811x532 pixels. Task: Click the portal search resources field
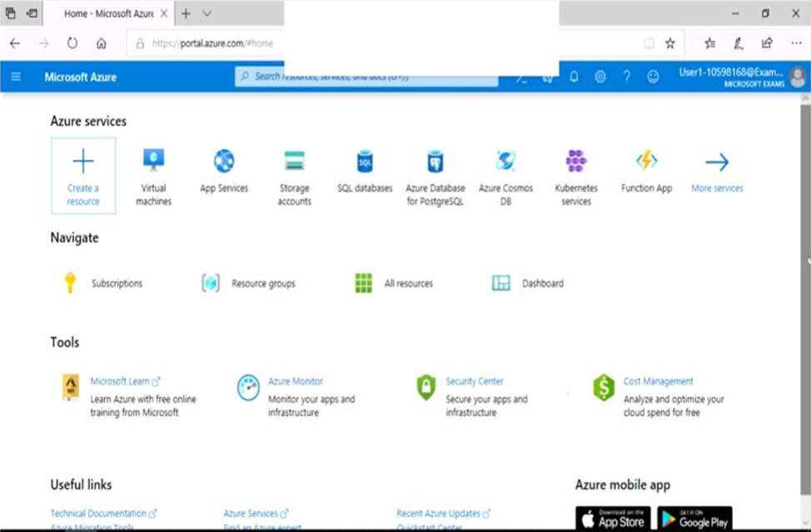pyautogui.click(x=366, y=77)
